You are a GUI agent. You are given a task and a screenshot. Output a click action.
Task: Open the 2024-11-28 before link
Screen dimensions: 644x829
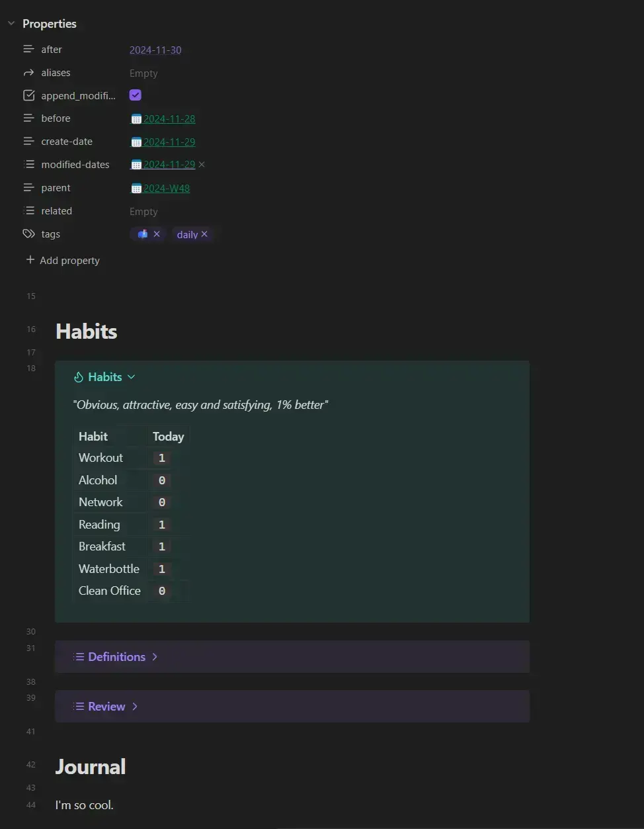click(x=169, y=119)
